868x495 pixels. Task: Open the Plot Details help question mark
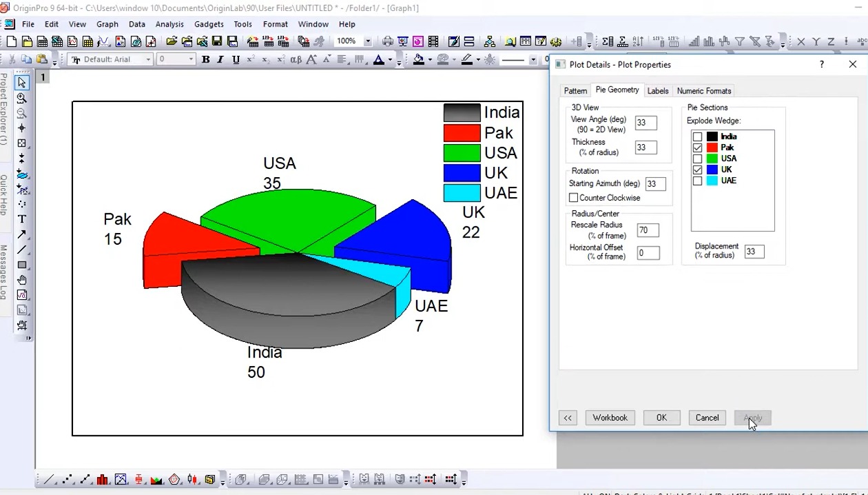(x=821, y=64)
